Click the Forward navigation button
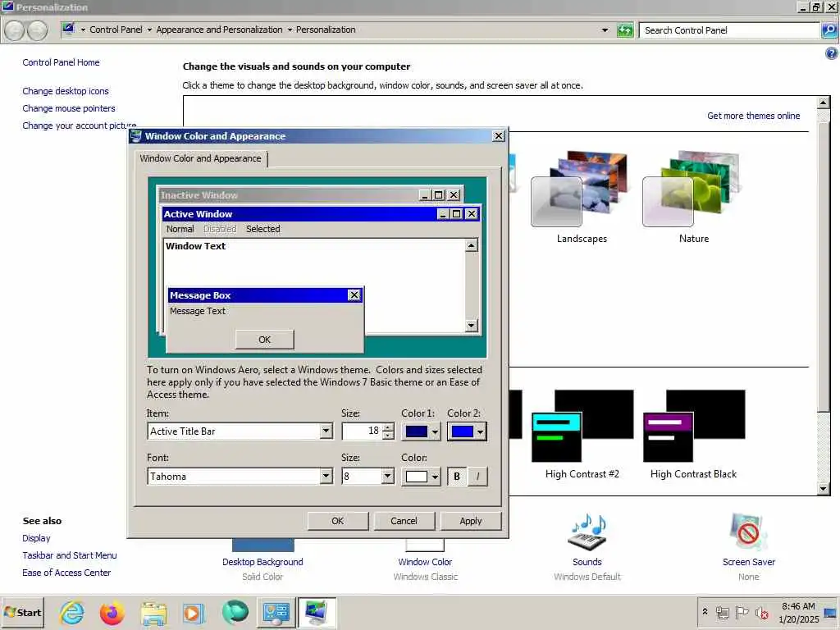This screenshot has width=840, height=630. (x=38, y=30)
